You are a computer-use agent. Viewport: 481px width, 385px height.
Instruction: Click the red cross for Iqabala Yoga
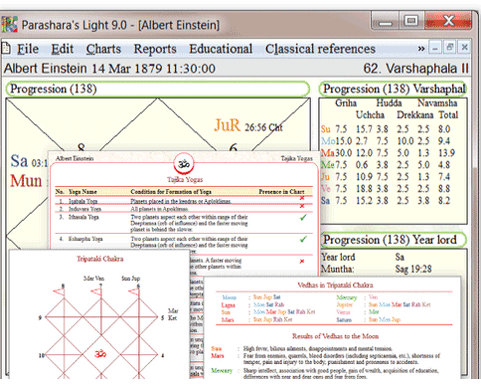(302, 198)
